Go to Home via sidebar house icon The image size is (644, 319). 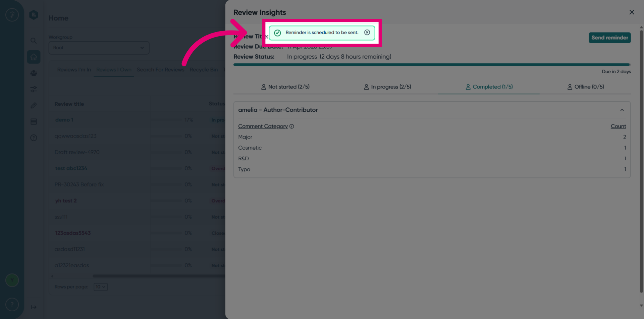point(34,57)
